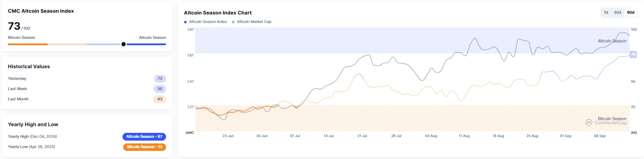Click the AMC axis label
644x159 pixels.
[190, 133]
